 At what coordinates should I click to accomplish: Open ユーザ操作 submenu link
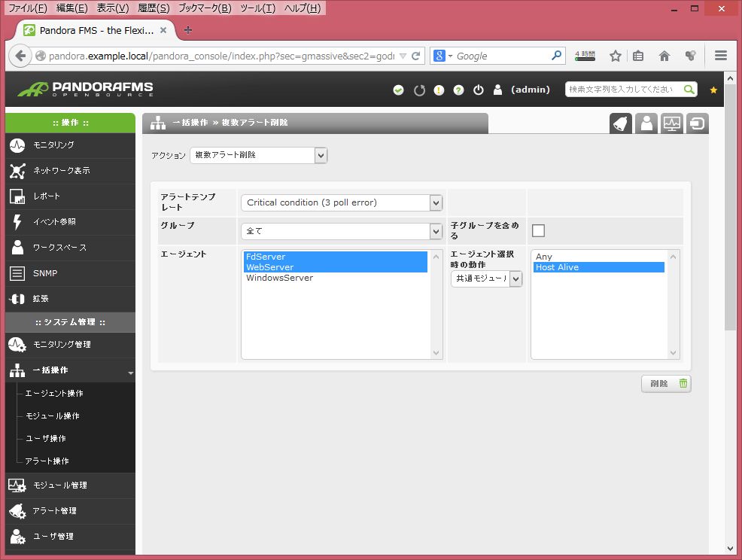pos(45,438)
